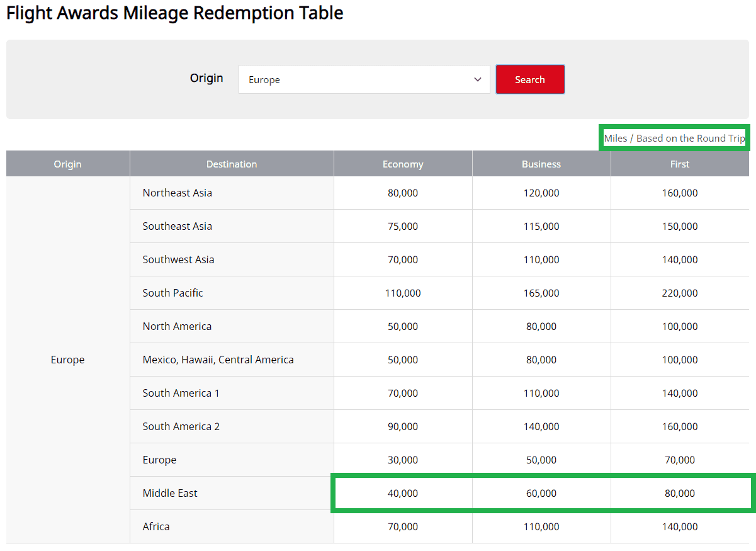756x551 pixels.
Task: Click the First column header
Action: pyautogui.click(x=679, y=164)
